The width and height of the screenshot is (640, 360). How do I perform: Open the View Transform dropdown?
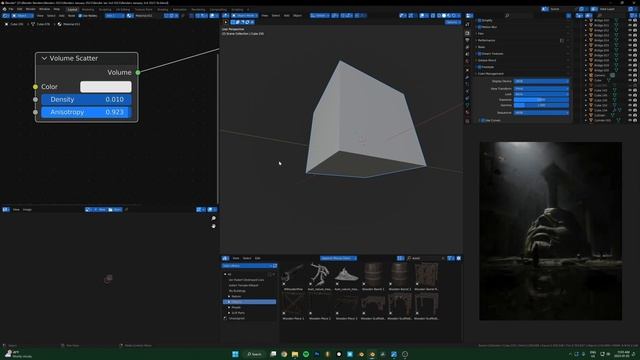tap(541, 88)
